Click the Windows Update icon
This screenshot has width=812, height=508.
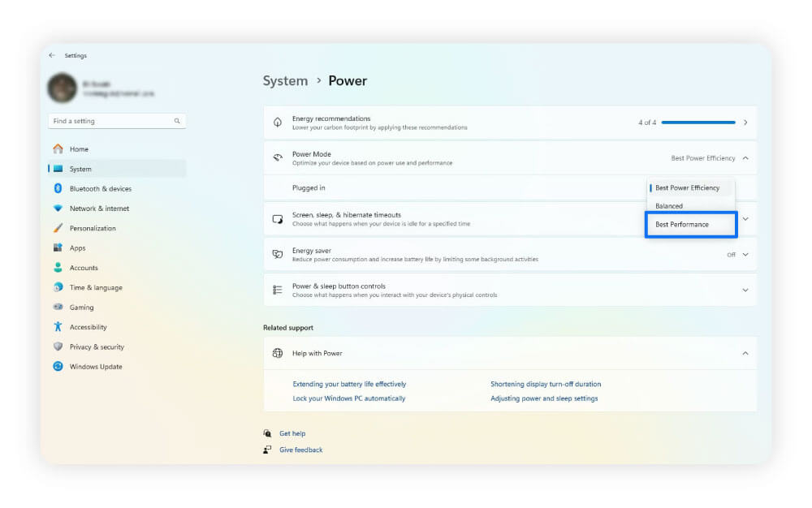coord(58,366)
